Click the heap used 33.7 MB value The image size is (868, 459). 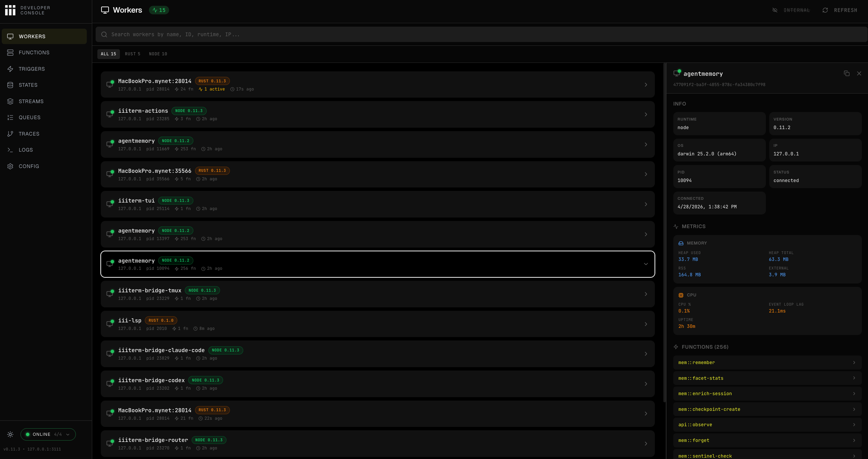(x=688, y=260)
